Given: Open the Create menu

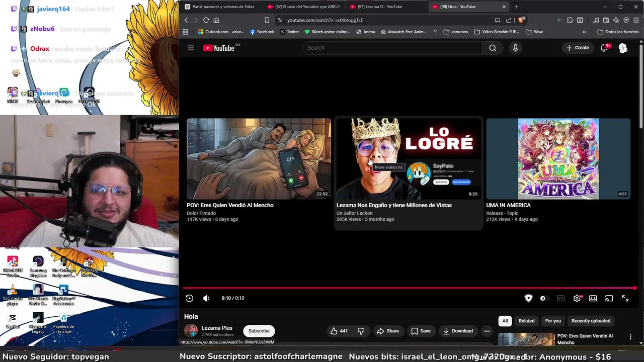Looking at the screenshot, I should (x=577, y=48).
